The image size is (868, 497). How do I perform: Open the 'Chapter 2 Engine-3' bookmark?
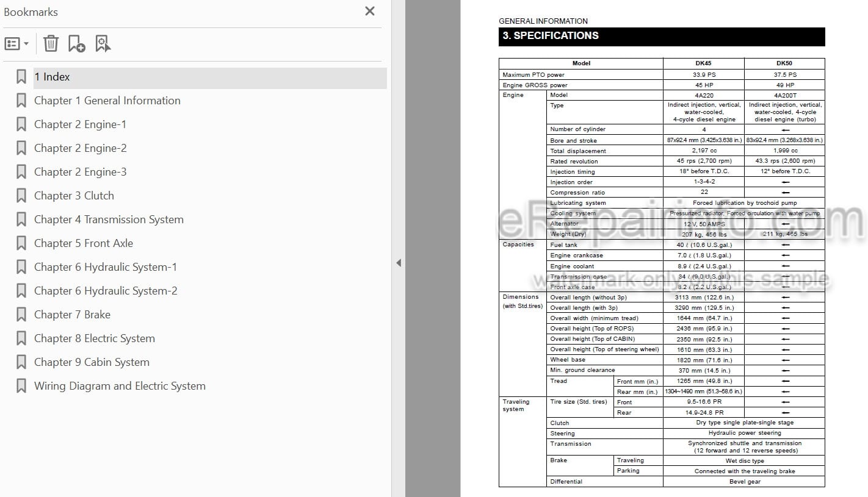click(81, 172)
